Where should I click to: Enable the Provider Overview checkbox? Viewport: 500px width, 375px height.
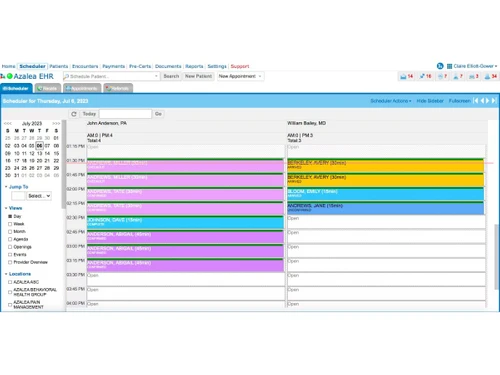pos(10,262)
